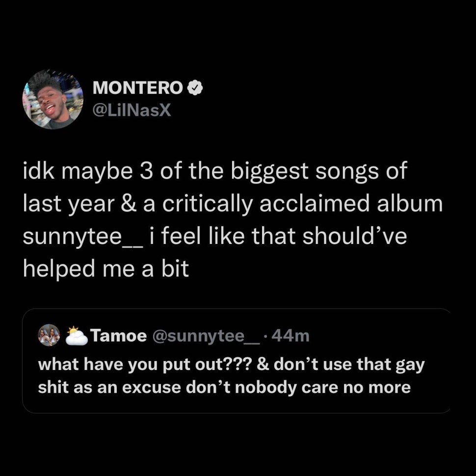
Task: Click the cloud emoji beside Tamoe
Action: click(77, 336)
